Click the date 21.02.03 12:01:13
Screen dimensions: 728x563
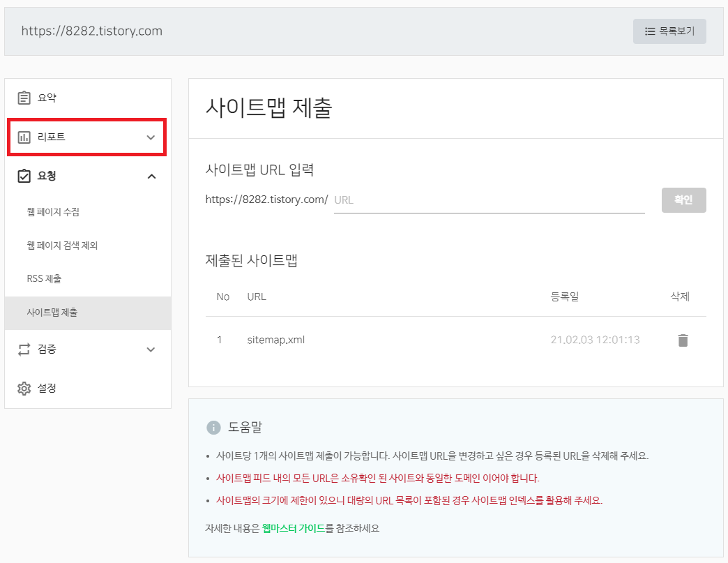click(596, 340)
